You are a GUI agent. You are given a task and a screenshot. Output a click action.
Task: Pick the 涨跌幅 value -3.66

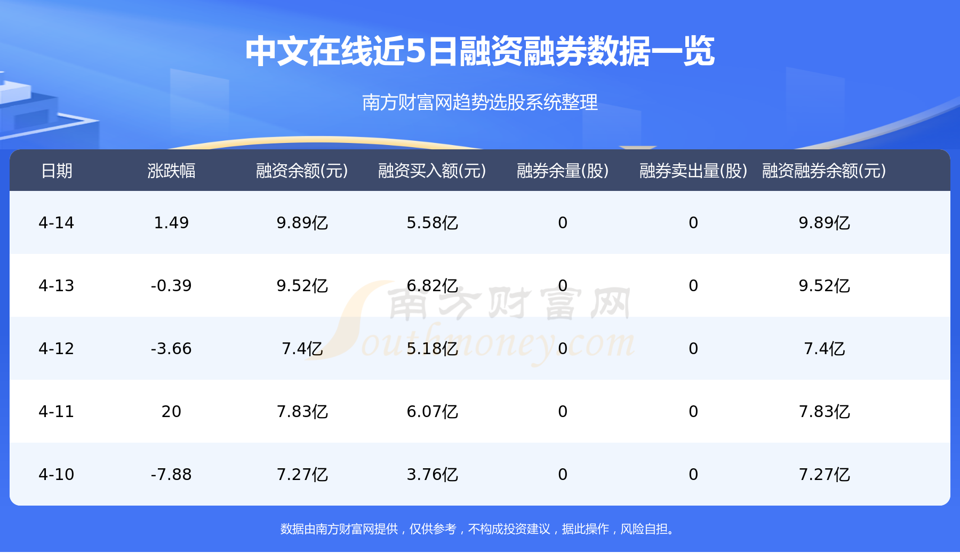(x=171, y=349)
